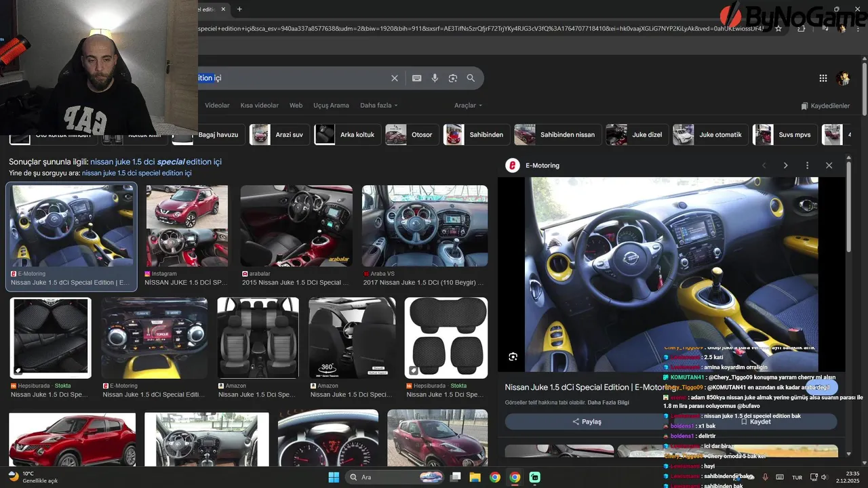868x488 pixels.
Task: Go to next image in preview panel
Action: [785, 165]
